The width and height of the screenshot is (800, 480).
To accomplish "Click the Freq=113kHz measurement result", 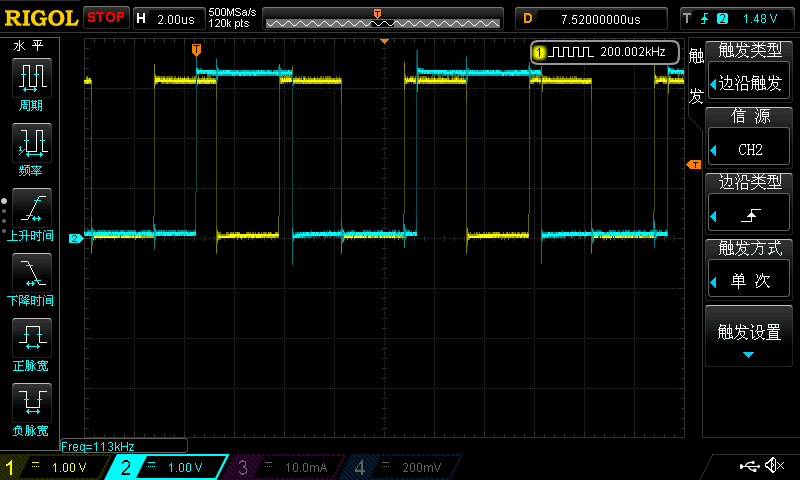I will coord(98,446).
